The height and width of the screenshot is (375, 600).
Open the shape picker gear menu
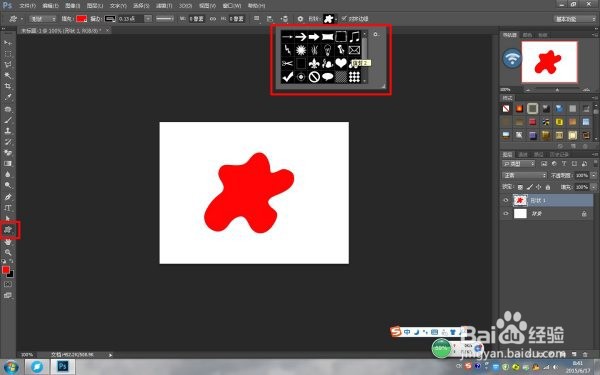point(376,34)
